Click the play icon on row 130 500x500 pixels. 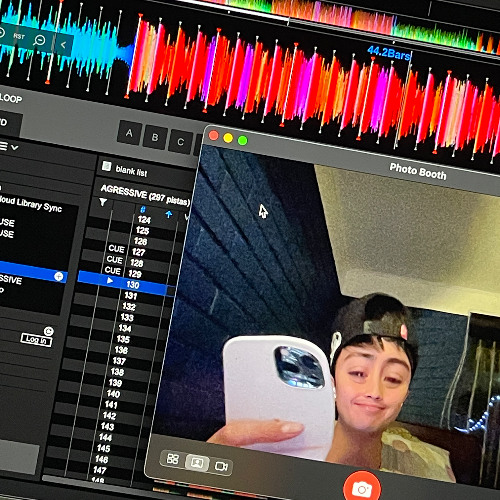click(x=110, y=281)
